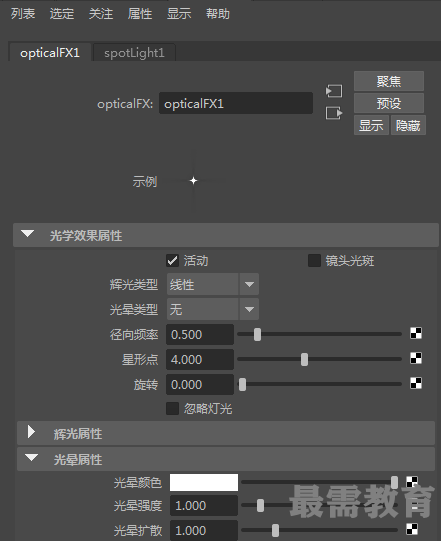Enable the 镜头光斑 checkbox
Viewport: 441px width, 541px height.
point(314,260)
